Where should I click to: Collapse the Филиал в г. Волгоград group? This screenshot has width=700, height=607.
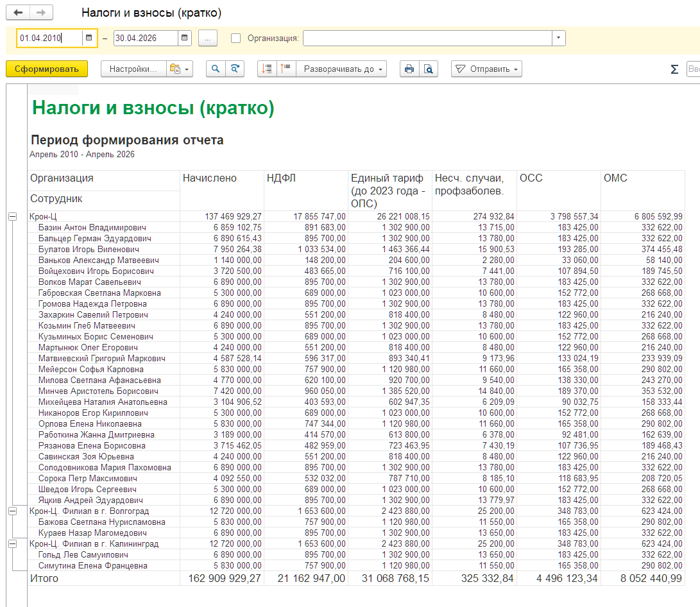[x=12, y=511]
